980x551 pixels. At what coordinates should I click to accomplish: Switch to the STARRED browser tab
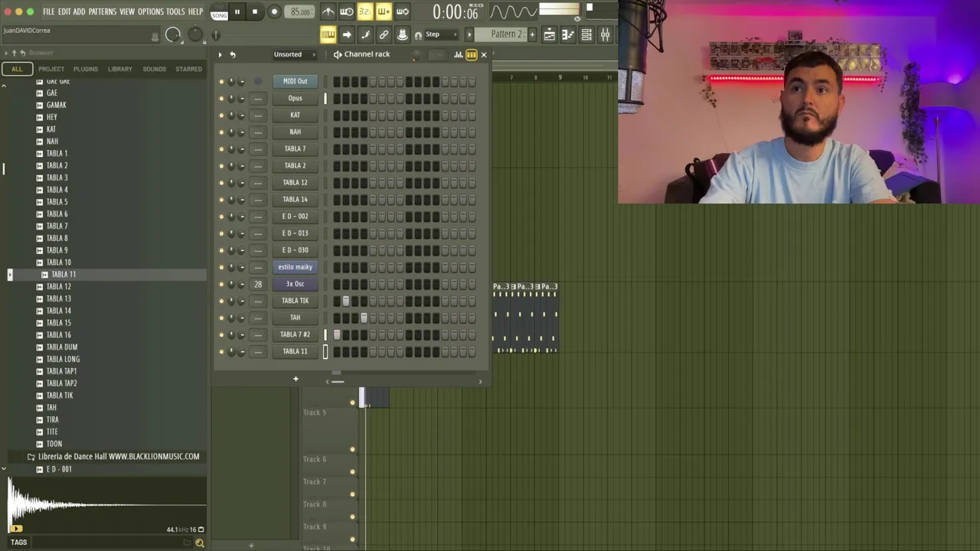188,69
